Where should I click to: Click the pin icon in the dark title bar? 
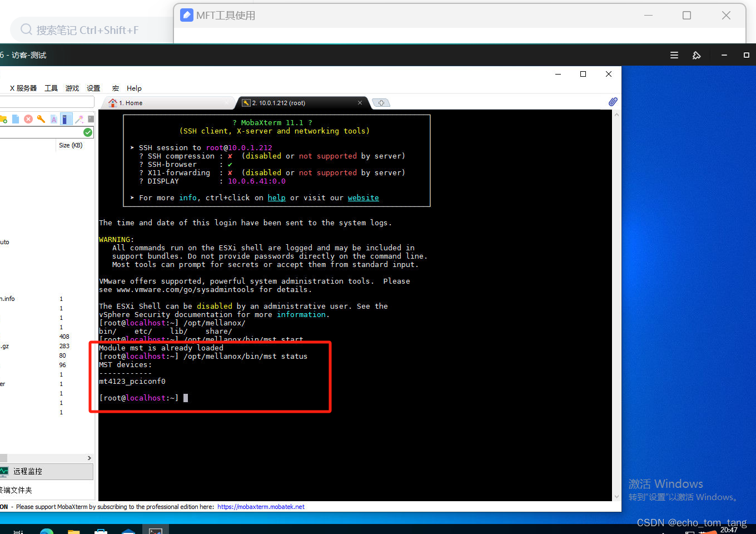(697, 55)
